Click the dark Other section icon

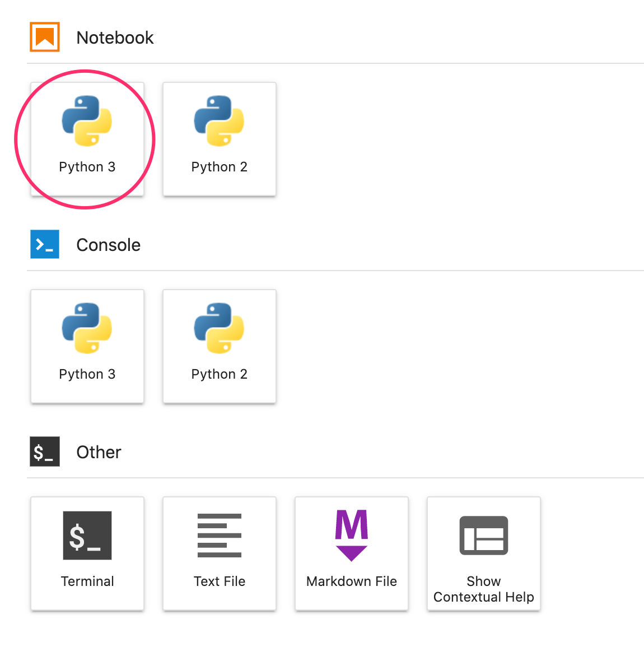pyautogui.click(x=45, y=451)
